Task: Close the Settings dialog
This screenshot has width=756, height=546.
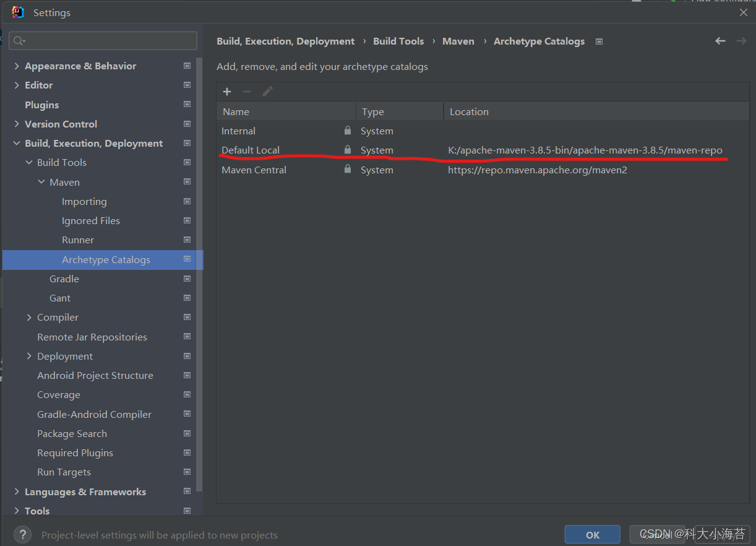Action: [743, 12]
